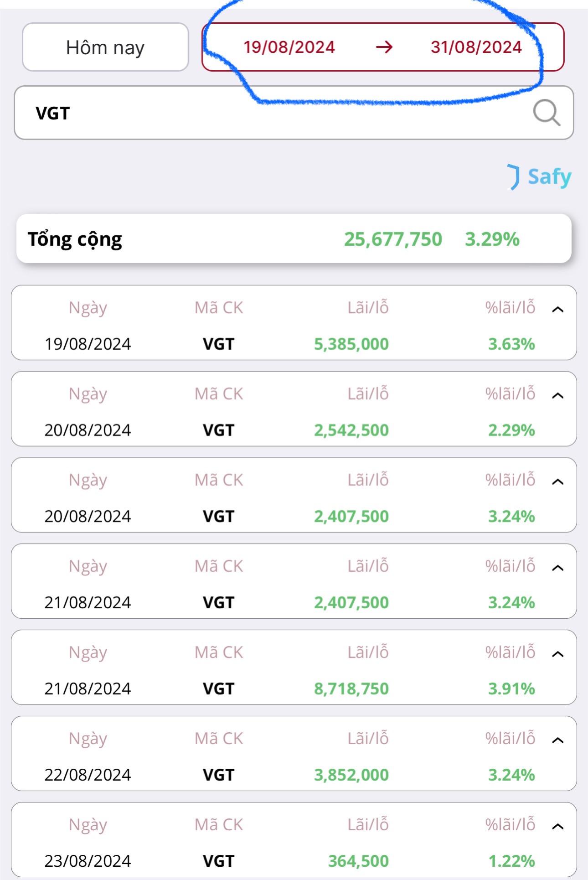Open the end date 31/08/2024 picker

click(x=476, y=47)
